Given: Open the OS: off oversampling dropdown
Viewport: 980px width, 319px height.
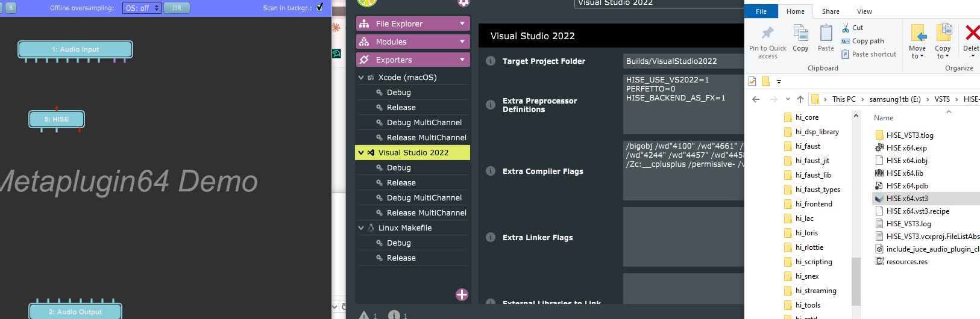Looking at the screenshot, I should coord(142,8).
